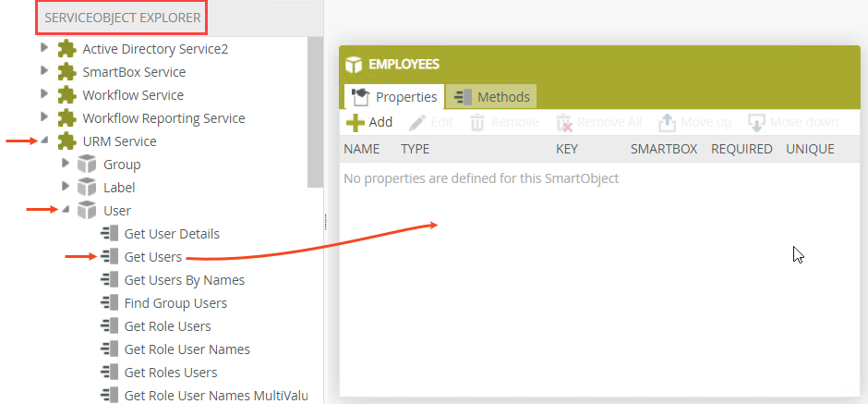Click the Find Group Users method icon
This screenshot has width=868, height=404.
[110, 303]
